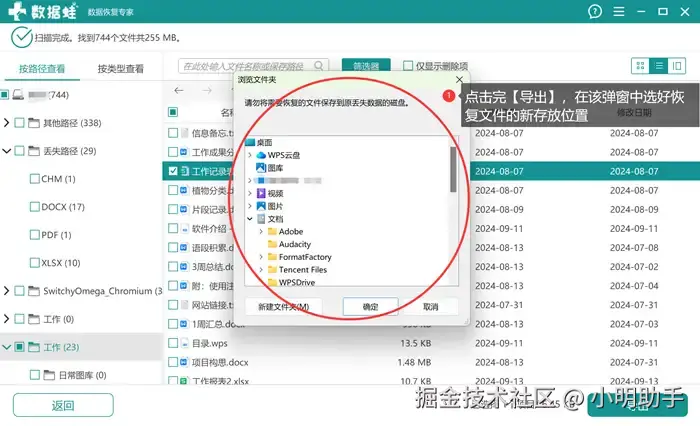
Task: Collapse the 工作 (23) tree node
Action: pyautogui.click(x=6, y=347)
